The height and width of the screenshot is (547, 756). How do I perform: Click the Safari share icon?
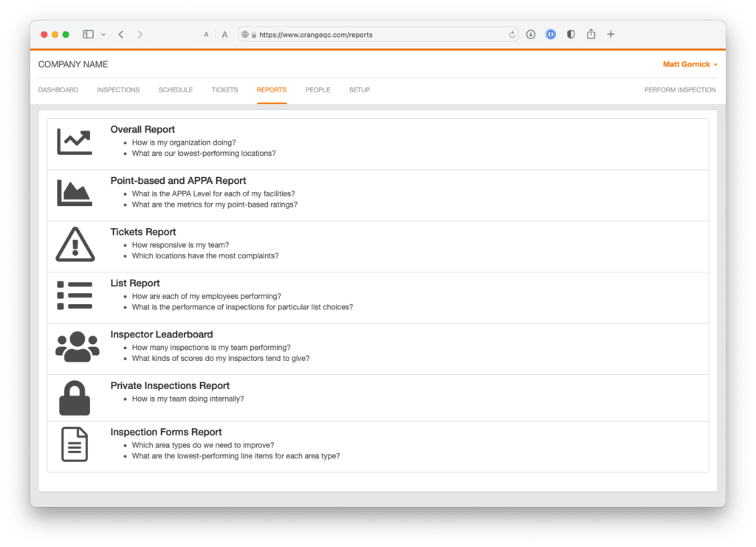pyautogui.click(x=591, y=35)
